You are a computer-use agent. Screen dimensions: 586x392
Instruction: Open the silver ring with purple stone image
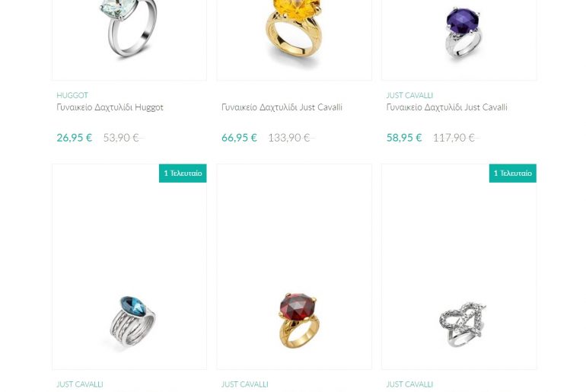459,40
